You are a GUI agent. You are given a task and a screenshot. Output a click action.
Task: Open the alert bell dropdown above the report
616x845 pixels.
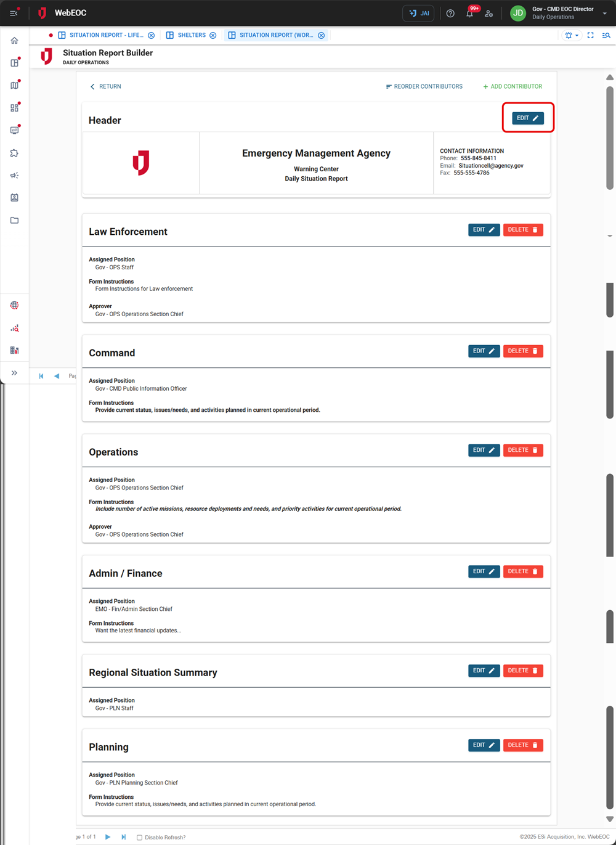(x=570, y=35)
